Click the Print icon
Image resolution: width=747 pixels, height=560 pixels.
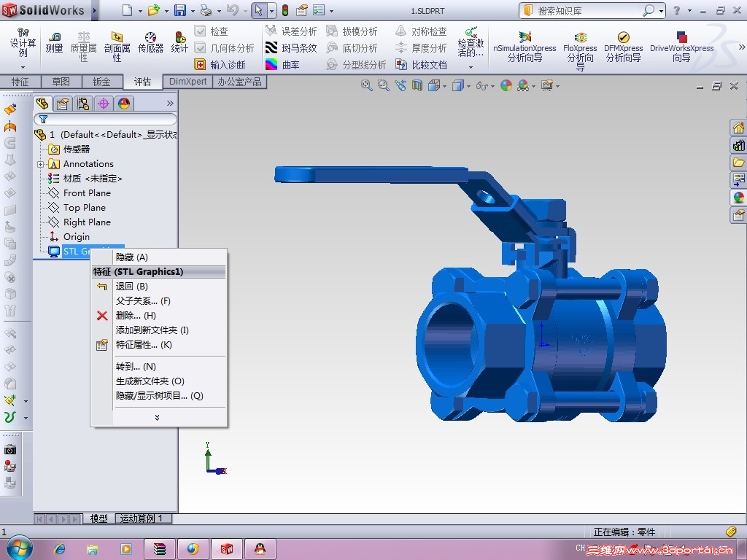pyautogui.click(x=206, y=10)
